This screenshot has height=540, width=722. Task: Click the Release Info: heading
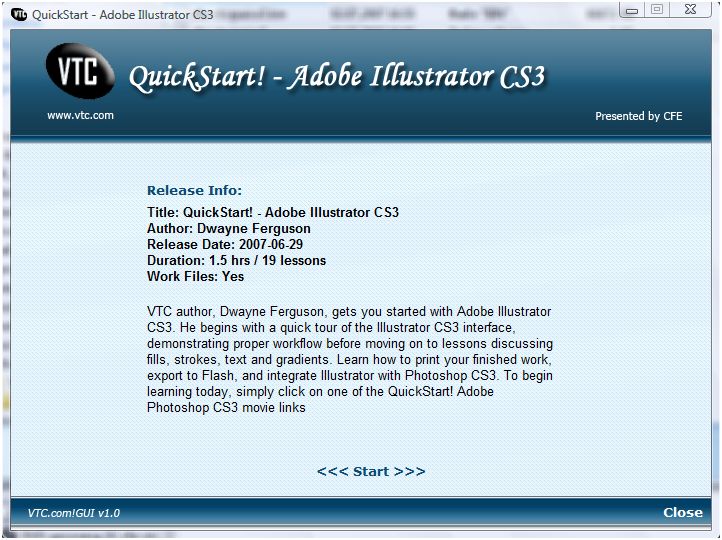194,191
